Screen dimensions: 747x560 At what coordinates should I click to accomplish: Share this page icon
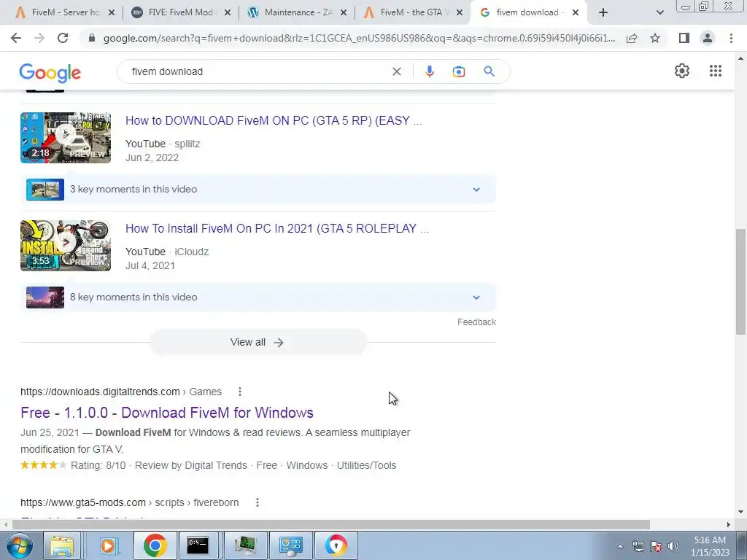pyautogui.click(x=632, y=38)
